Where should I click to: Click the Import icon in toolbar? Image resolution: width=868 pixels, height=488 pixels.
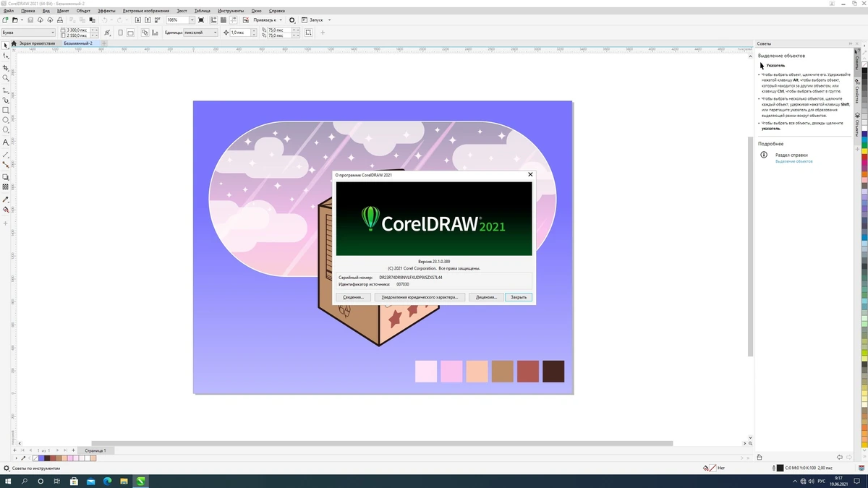137,20
